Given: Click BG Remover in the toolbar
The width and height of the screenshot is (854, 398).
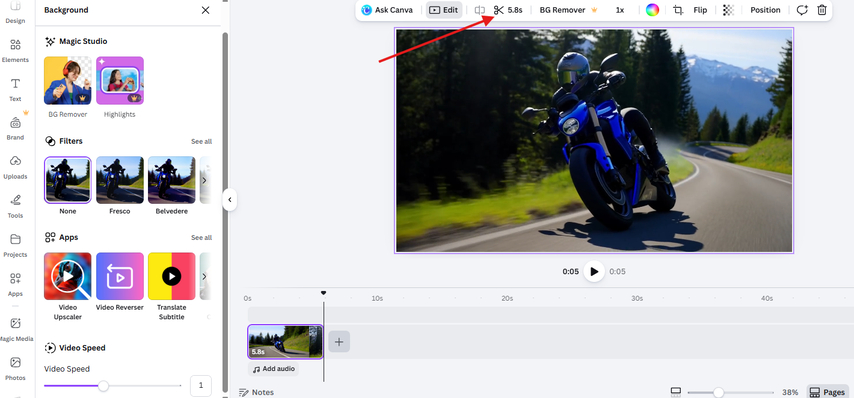Looking at the screenshot, I should [x=569, y=10].
